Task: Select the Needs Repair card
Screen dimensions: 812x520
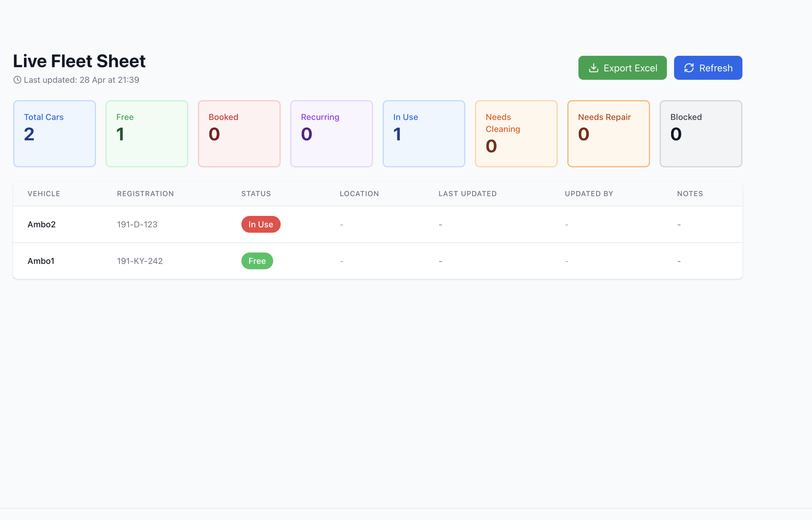Action: 608,134
